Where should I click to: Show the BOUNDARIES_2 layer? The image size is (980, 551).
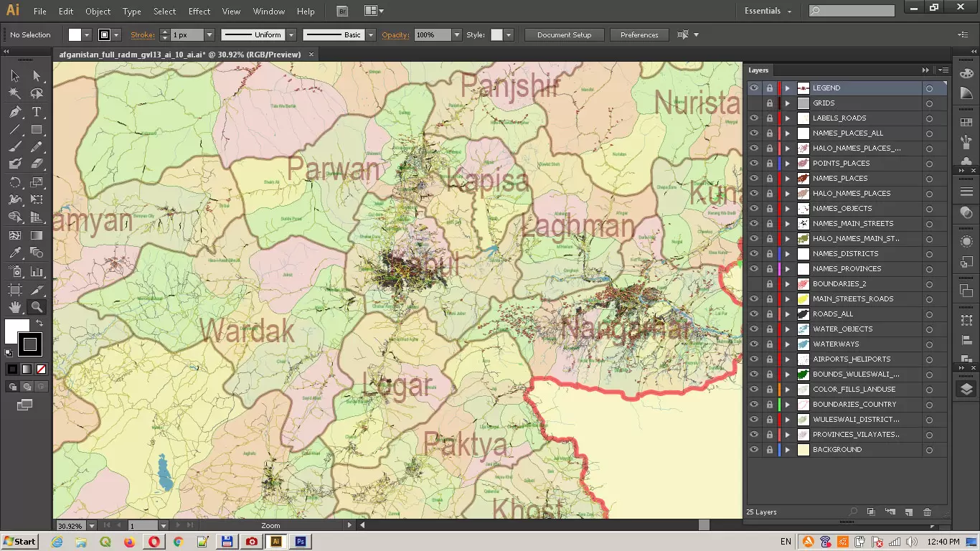(754, 284)
